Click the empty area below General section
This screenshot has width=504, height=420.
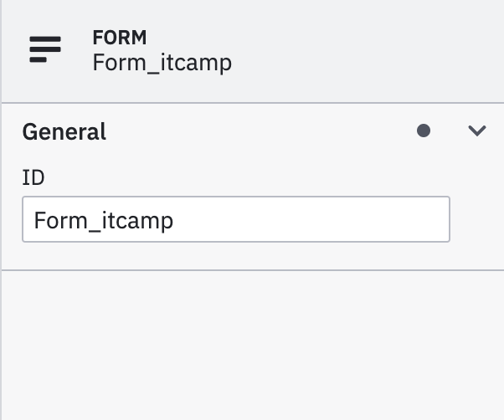click(x=251, y=343)
